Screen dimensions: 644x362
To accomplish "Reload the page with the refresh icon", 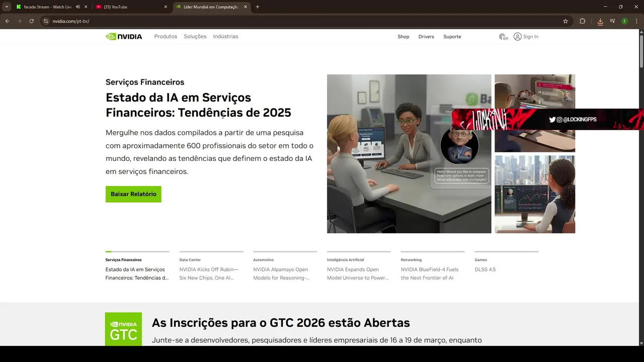I will coord(31,21).
